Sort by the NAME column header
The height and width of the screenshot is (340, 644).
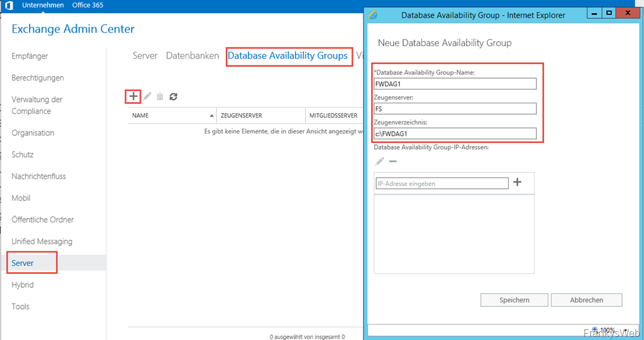coord(171,116)
